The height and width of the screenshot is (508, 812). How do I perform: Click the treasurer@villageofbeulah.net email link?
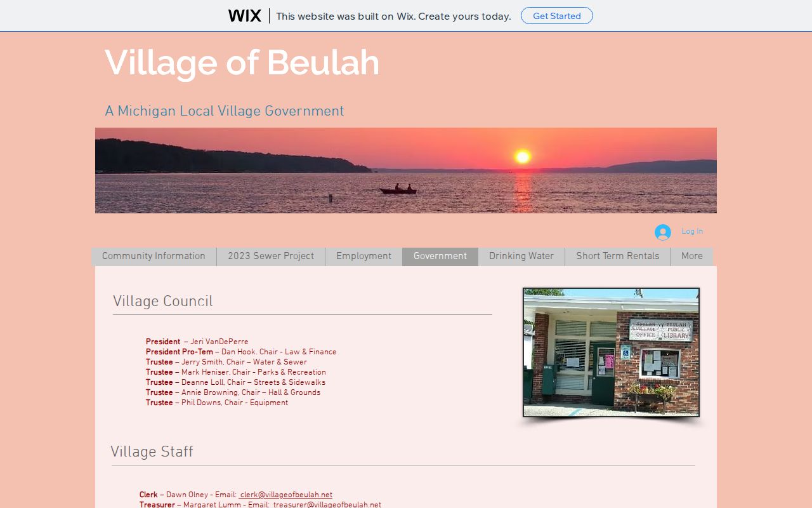pos(327,505)
